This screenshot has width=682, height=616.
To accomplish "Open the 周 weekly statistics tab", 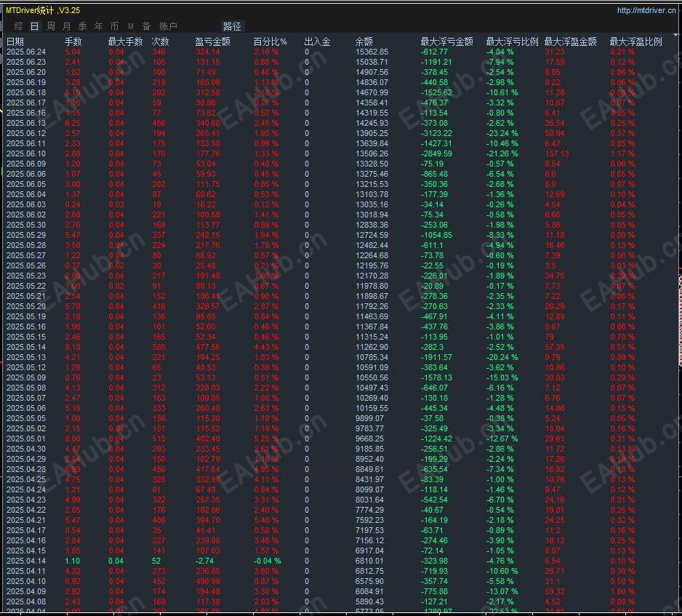I will [x=51, y=26].
